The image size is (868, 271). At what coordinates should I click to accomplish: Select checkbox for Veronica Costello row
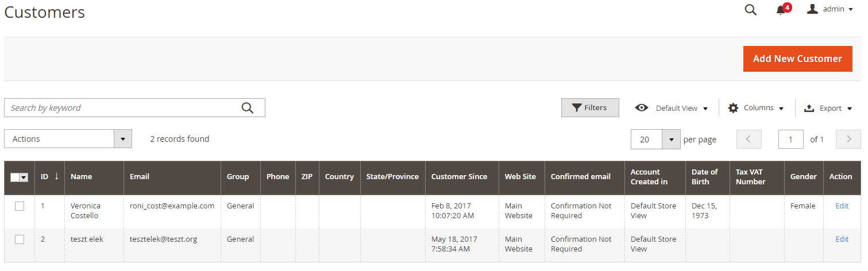coord(20,206)
